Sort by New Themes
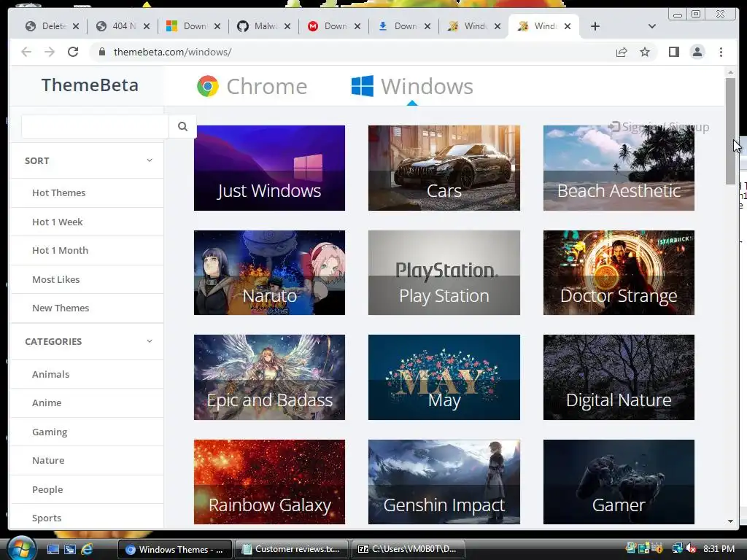Viewport: 747px width, 560px height. click(x=61, y=308)
